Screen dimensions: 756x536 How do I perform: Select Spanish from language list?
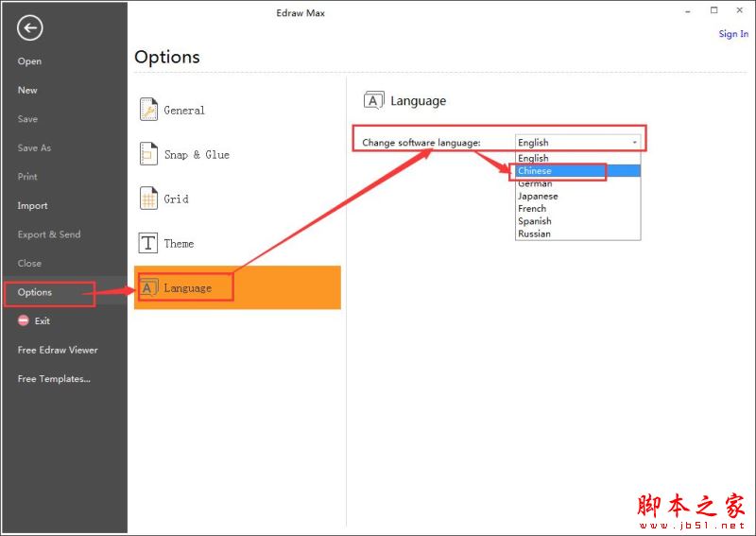point(577,221)
